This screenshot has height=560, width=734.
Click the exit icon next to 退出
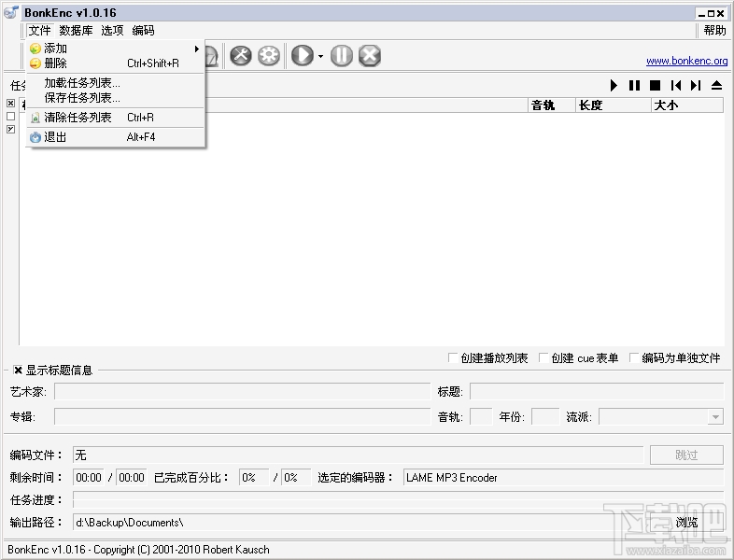click(35, 137)
